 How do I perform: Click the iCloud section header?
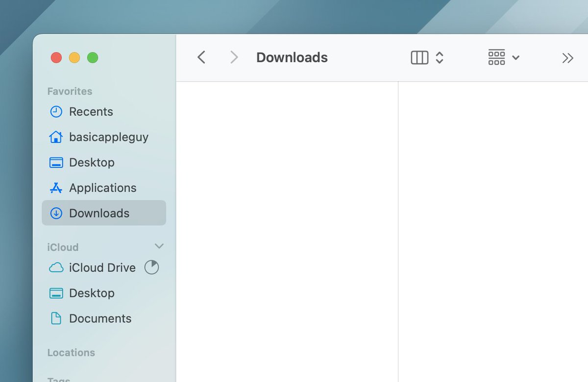[63, 247]
